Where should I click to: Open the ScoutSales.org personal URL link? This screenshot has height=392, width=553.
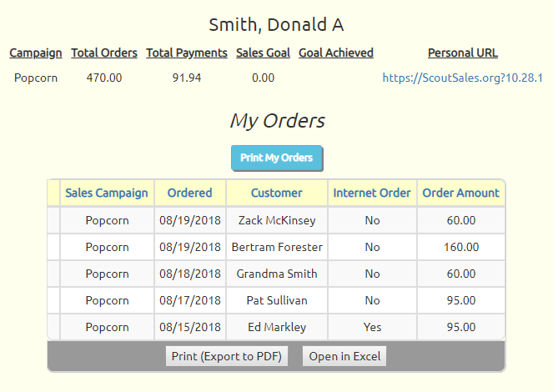[x=462, y=78]
